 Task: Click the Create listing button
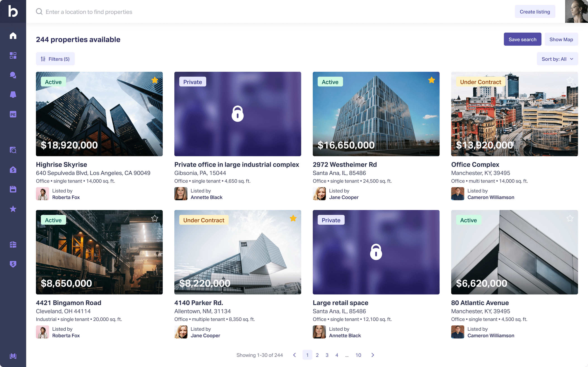point(535,12)
